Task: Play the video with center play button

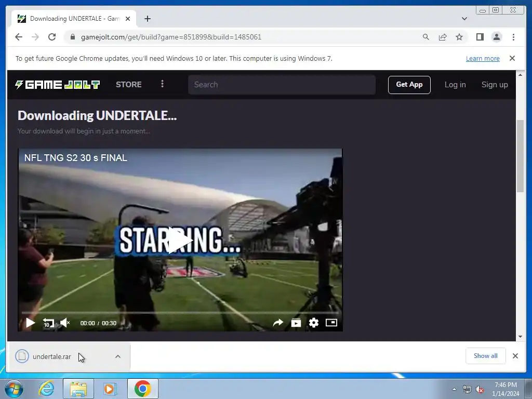Action: pos(180,240)
